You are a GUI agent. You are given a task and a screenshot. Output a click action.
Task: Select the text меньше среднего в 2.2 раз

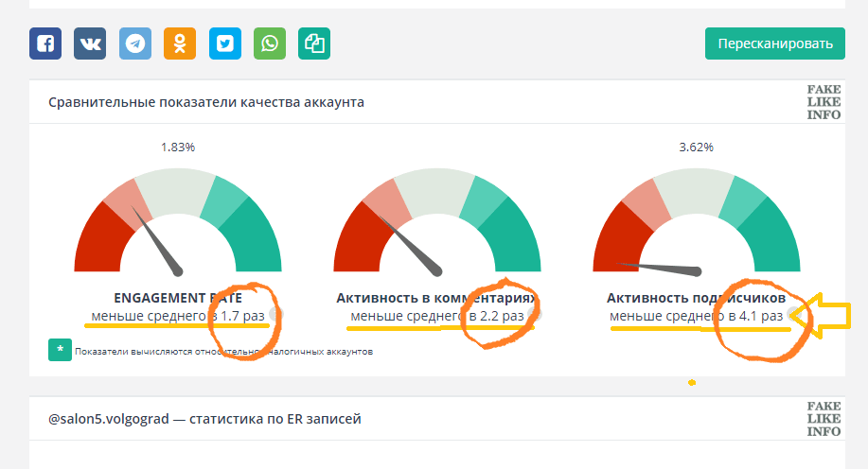436,316
